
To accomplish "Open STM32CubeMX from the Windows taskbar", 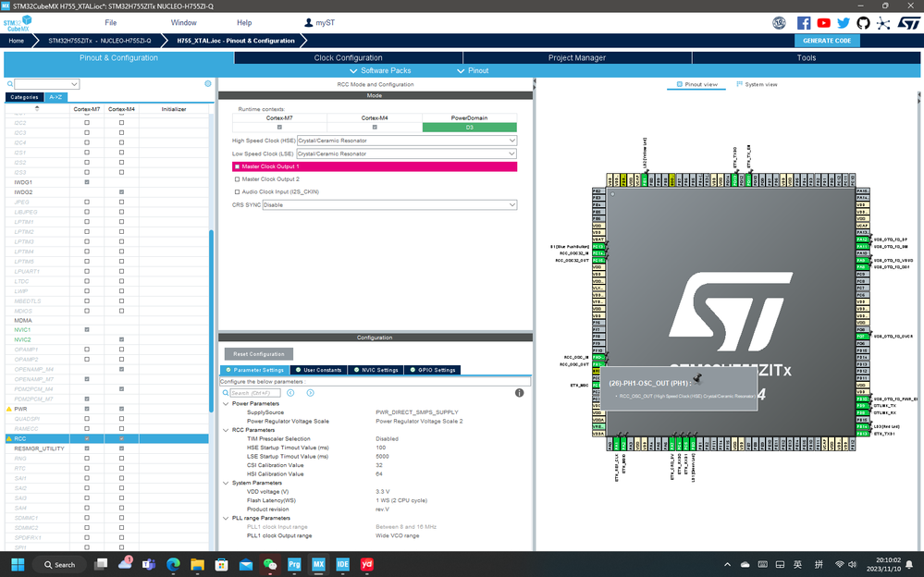I will (318, 564).
